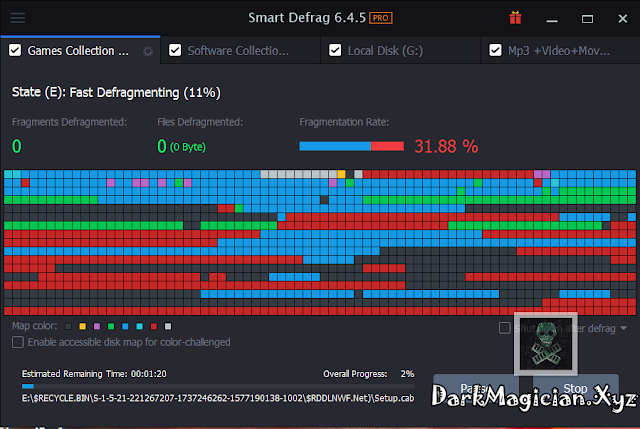Click the skull crossbones thumbnail image
The height and width of the screenshot is (429, 640).
pyautogui.click(x=546, y=344)
